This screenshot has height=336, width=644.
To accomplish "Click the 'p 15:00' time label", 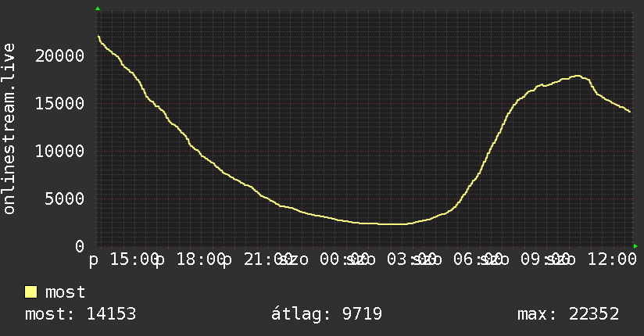I will click(123, 259).
